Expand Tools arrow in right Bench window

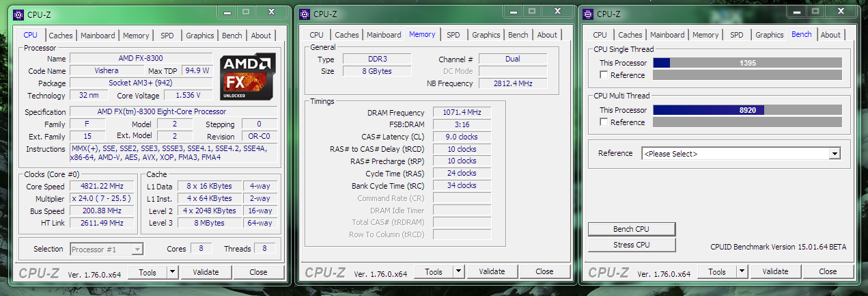tap(742, 272)
